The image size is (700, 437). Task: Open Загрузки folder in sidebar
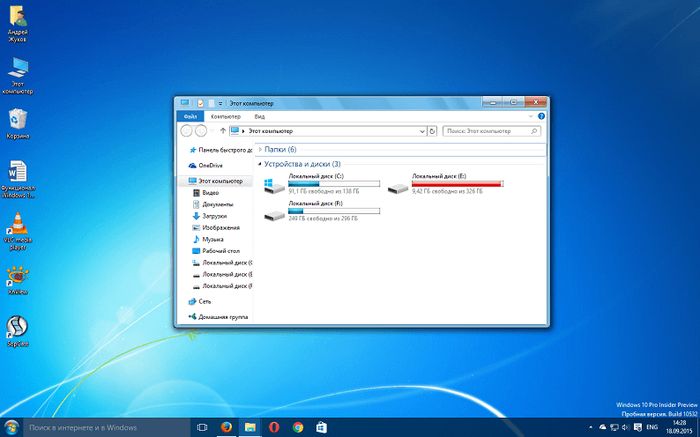[x=214, y=215]
